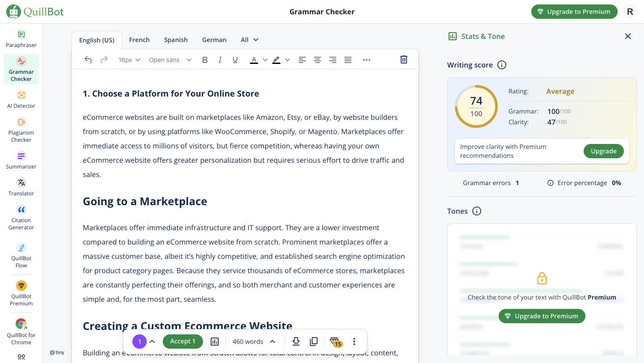Open text color dropdown arrow

(x=265, y=60)
